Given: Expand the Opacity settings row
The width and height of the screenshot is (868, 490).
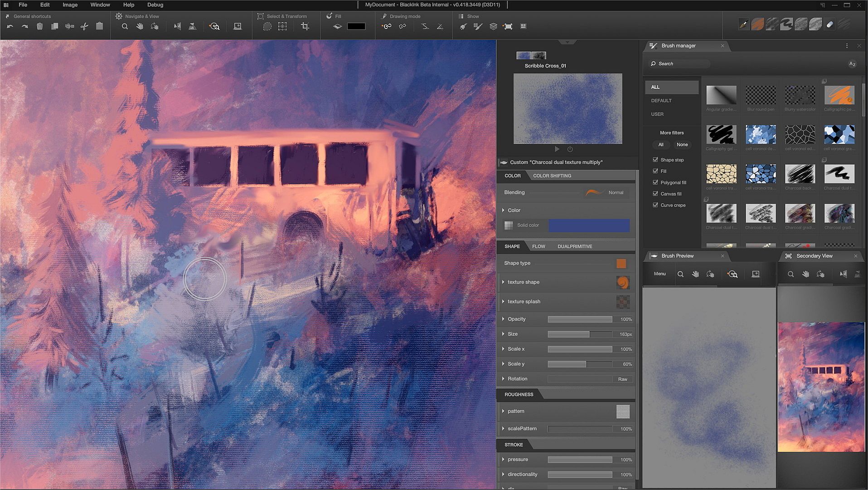Looking at the screenshot, I should click(503, 319).
